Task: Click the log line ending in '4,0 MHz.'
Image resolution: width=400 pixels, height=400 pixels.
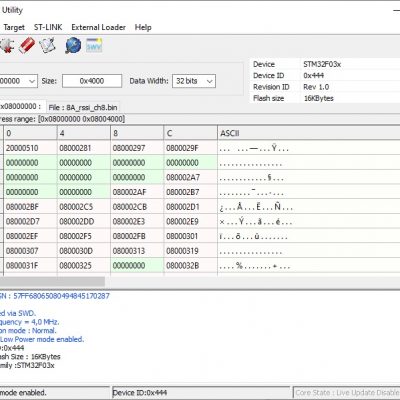Action: (30, 322)
